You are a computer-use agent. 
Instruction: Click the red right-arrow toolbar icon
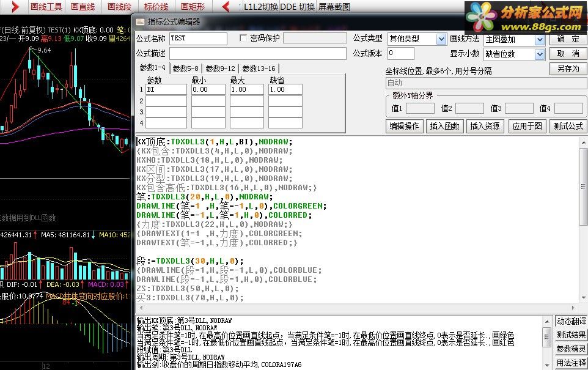point(15,6)
